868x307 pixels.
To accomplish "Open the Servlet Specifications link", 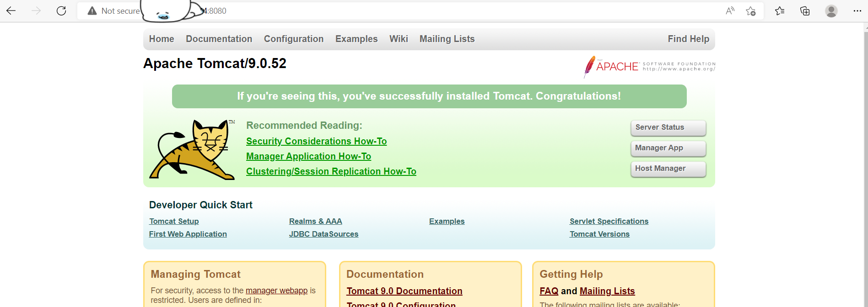I will (609, 221).
